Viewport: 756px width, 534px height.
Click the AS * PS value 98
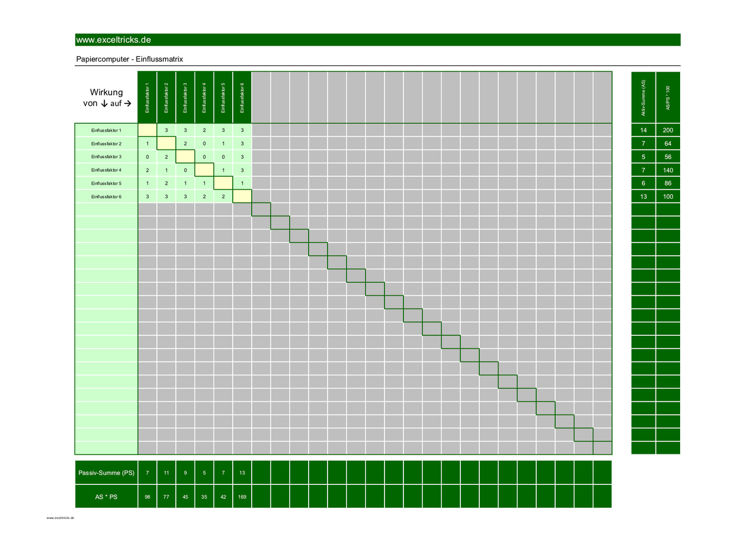coord(148,497)
